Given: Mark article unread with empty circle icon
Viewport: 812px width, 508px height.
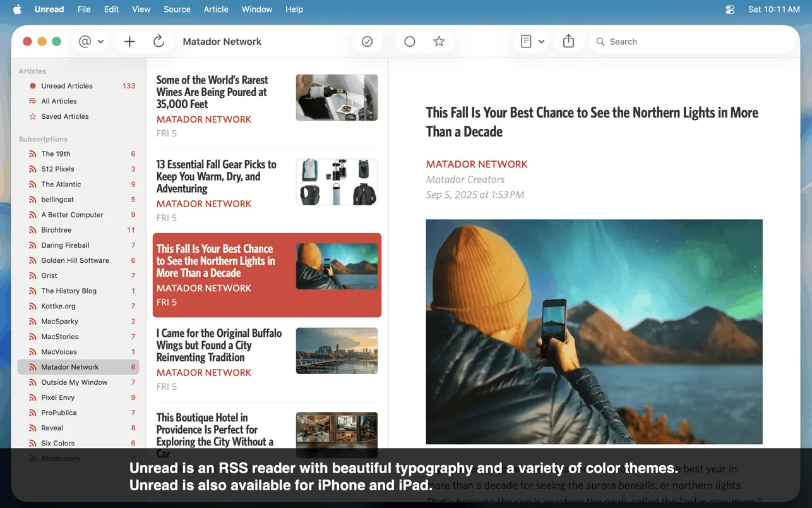Looking at the screenshot, I should click(x=410, y=42).
